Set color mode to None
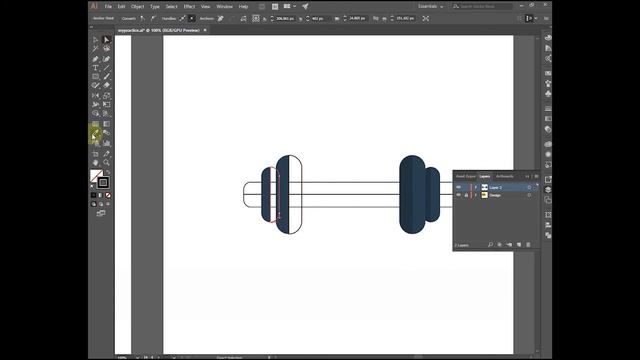The width and height of the screenshot is (640, 360). coord(108,195)
